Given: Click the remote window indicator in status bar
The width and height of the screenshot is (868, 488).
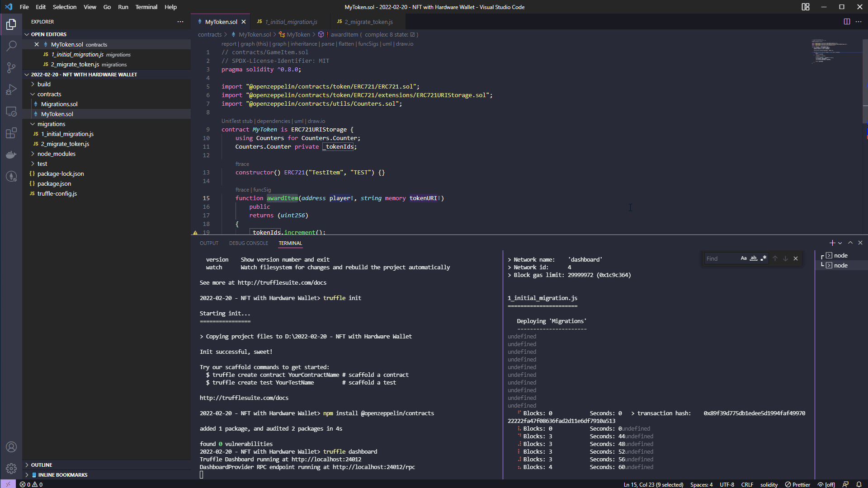Looking at the screenshot, I should pos(8,484).
